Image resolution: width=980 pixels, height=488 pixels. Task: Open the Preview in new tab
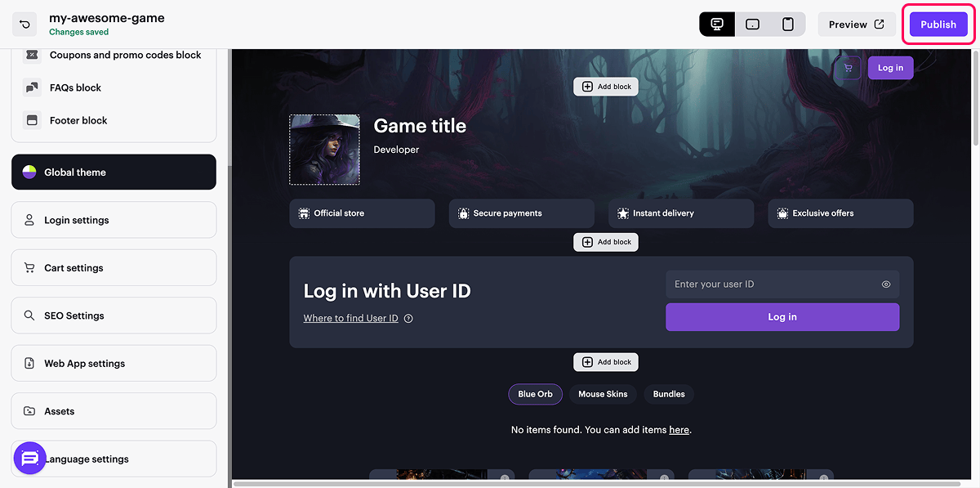click(857, 25)
